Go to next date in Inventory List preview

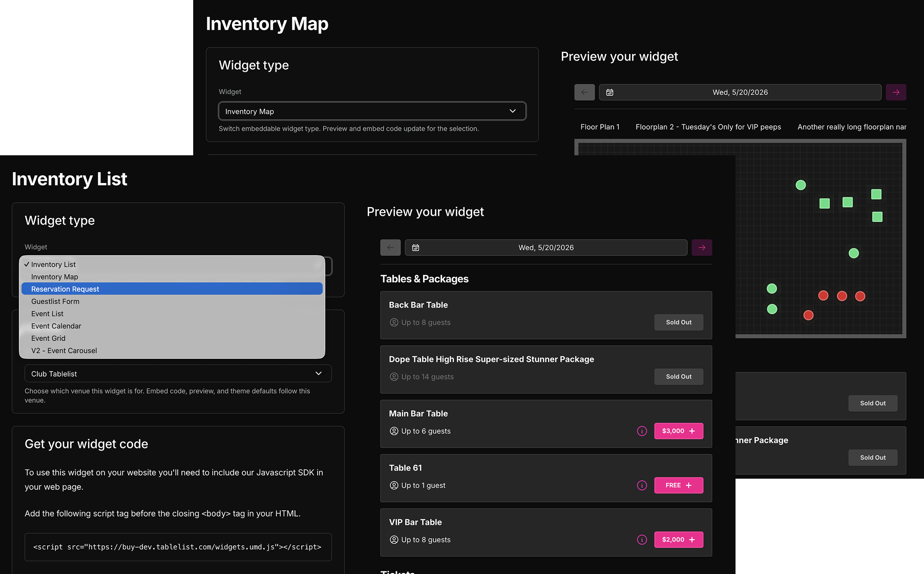(x=702, y=248)
